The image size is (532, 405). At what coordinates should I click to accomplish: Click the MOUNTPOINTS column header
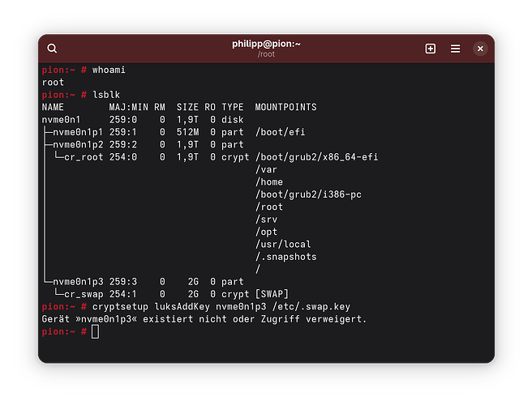coord(285,108)
